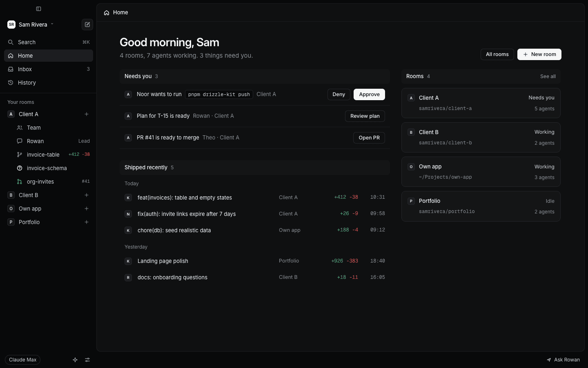Deny Noor's pnpm drizzle-kit push request
Viewport: 588px width, 368px height.
pyautogui.click(x=339, y=94)
